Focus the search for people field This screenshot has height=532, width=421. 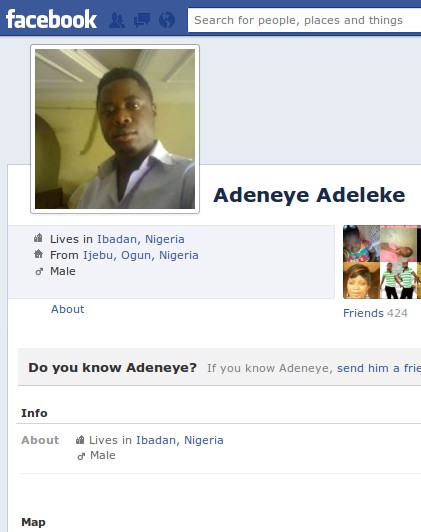point(304,20)
